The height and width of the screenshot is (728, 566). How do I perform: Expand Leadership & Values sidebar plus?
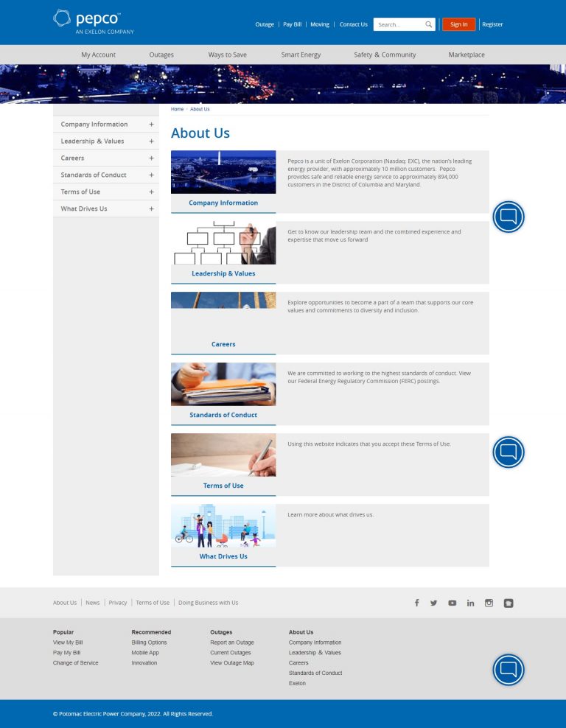click(151, 141)
